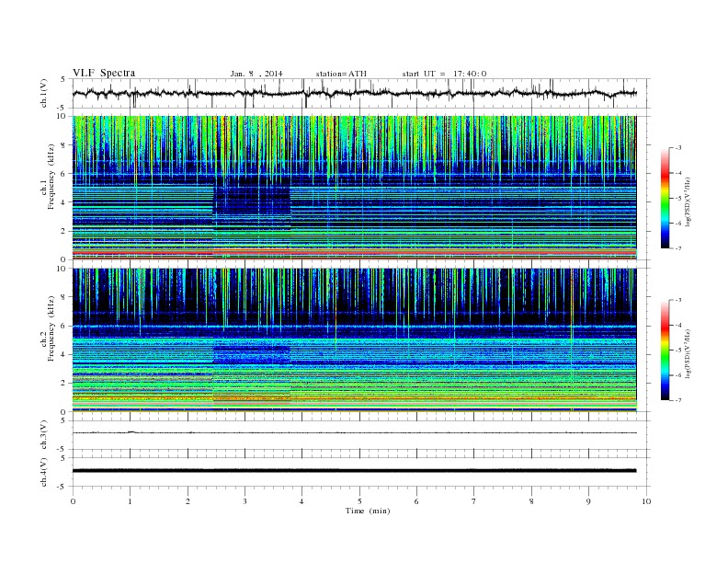Click the "10" tick on the time axis
This screenshot has width=728, height=563.
point(646,501)
